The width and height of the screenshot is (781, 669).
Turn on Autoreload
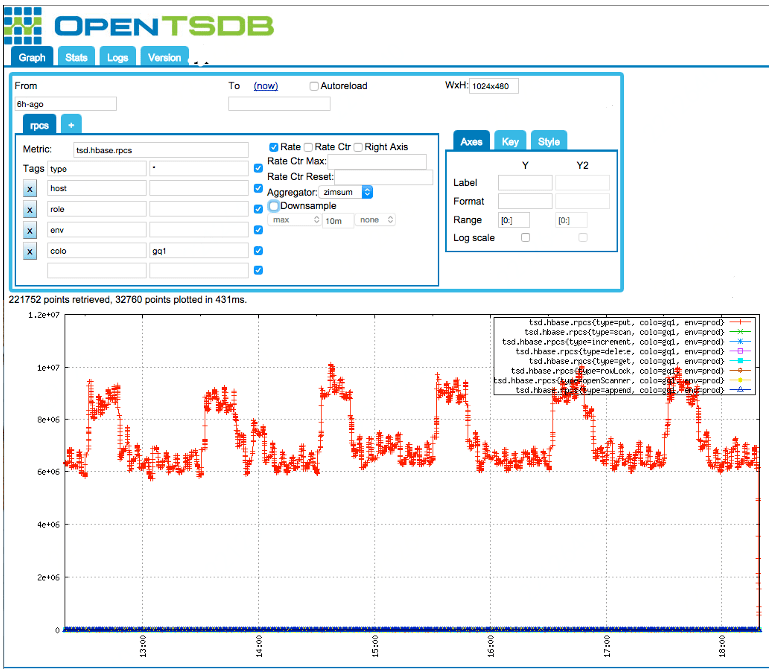314,86
